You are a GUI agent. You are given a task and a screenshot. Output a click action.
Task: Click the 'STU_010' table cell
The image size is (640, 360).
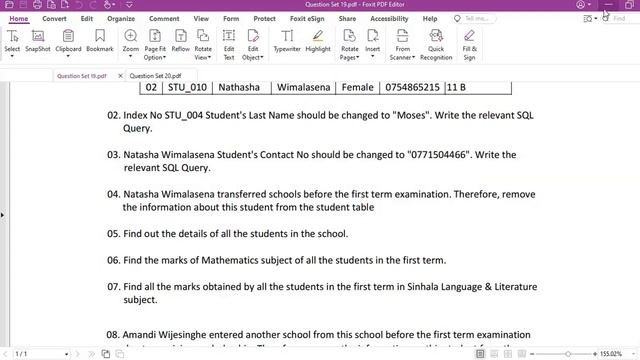click(187, 87)
